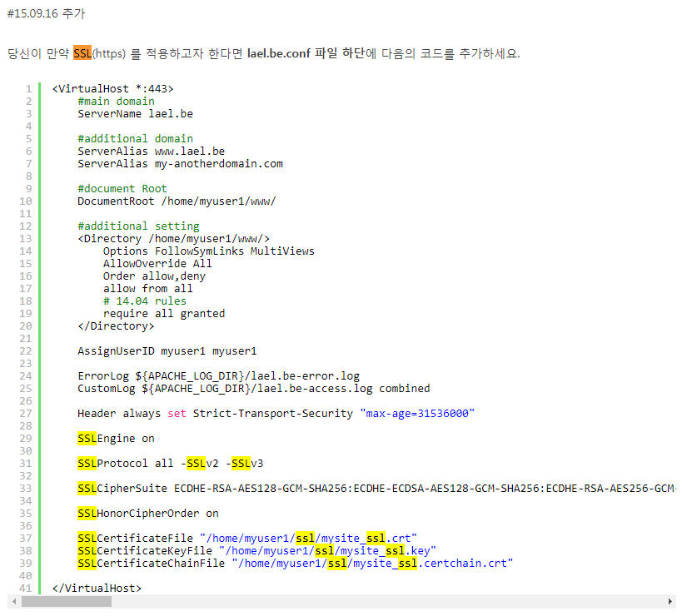The image size is (682, 616).
Task: Click the ServerName lael.be line
Action: coord(135,113)
